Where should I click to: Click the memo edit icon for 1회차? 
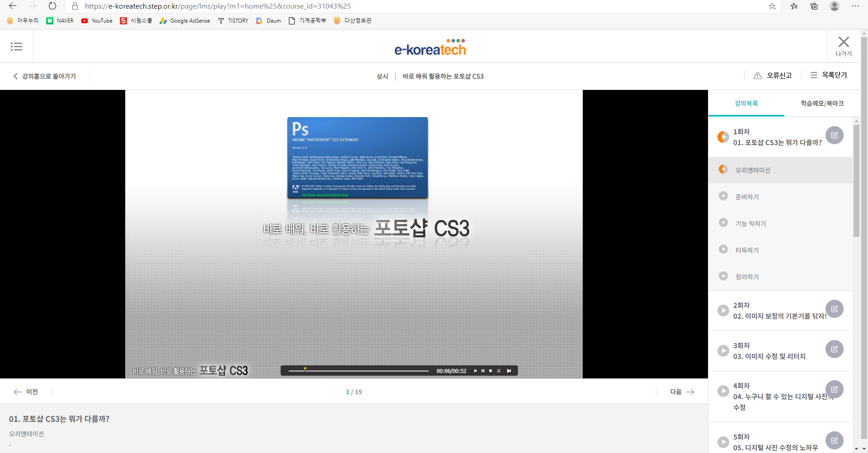(835, 135)
